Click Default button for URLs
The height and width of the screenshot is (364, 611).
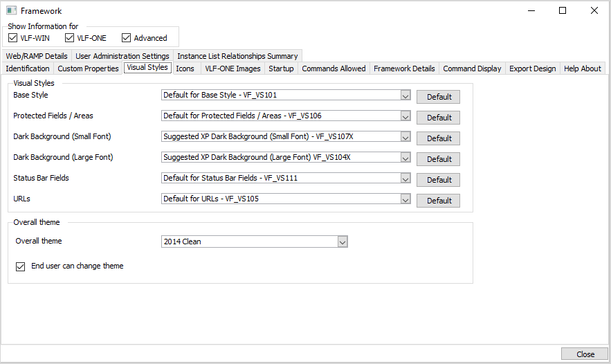(439, 201)
